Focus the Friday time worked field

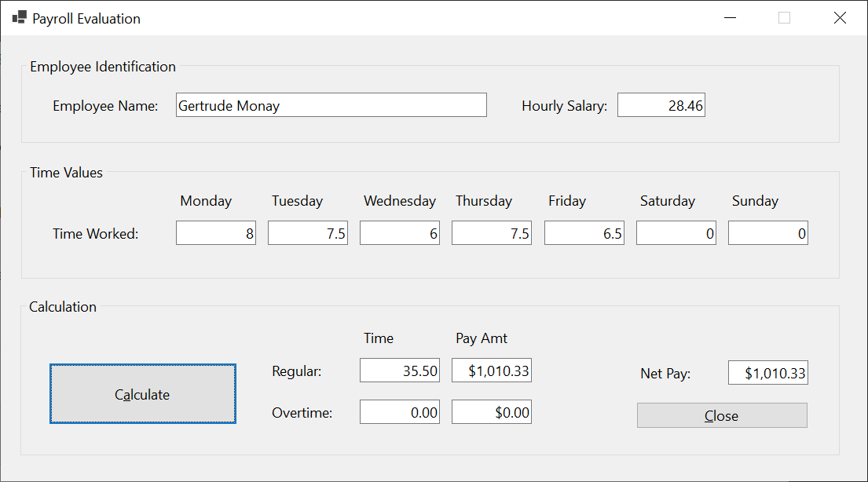pyautogui.click(x=584, y=233)
